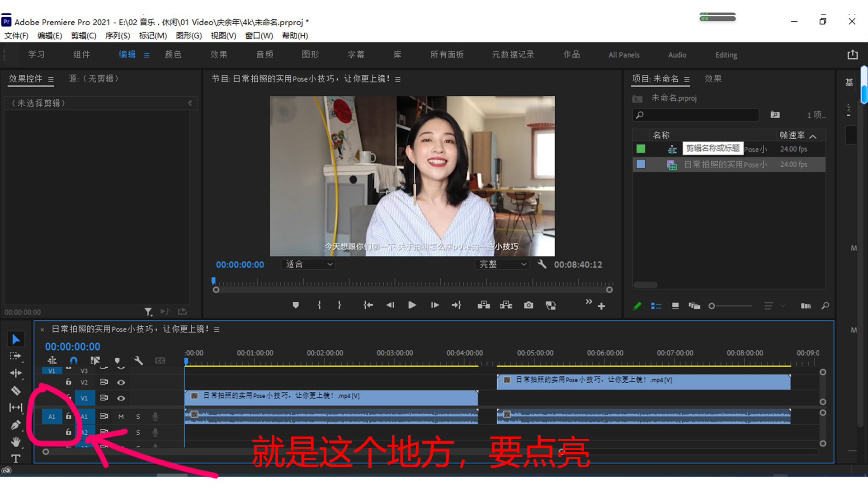This screenshot has width=868, height=488.
Task: Lock the V2 video track
Action: [68, 382]
